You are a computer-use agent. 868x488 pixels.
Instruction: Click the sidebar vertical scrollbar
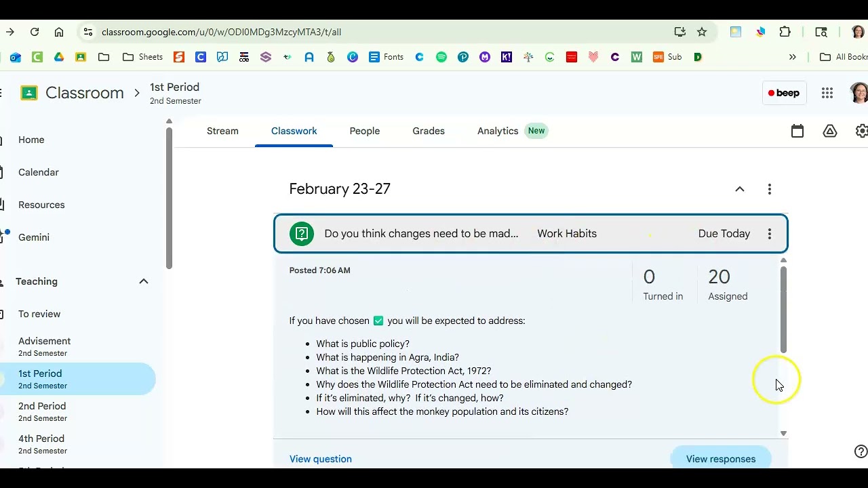(x=169, y=197)
